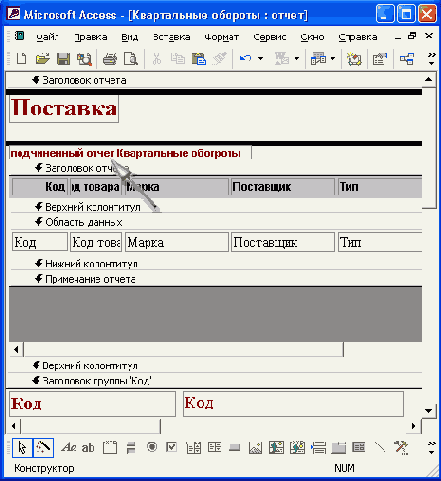Screen dimensions: 441x481
Task: Open the New Object dropdown arrow
Action: 333,59
